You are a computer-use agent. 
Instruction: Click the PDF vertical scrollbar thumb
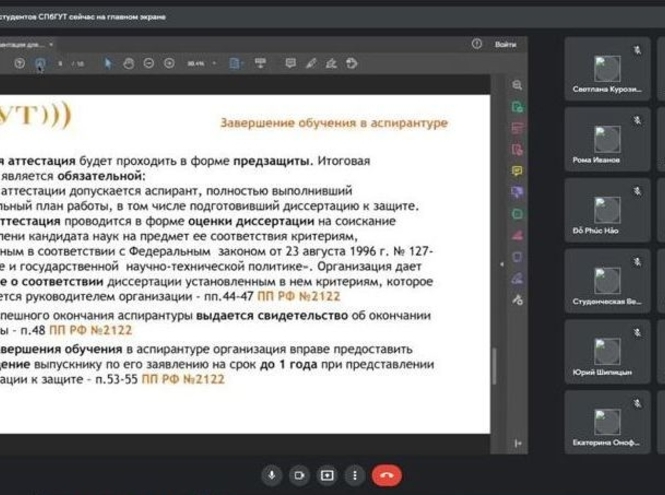[x=495, y=366]
